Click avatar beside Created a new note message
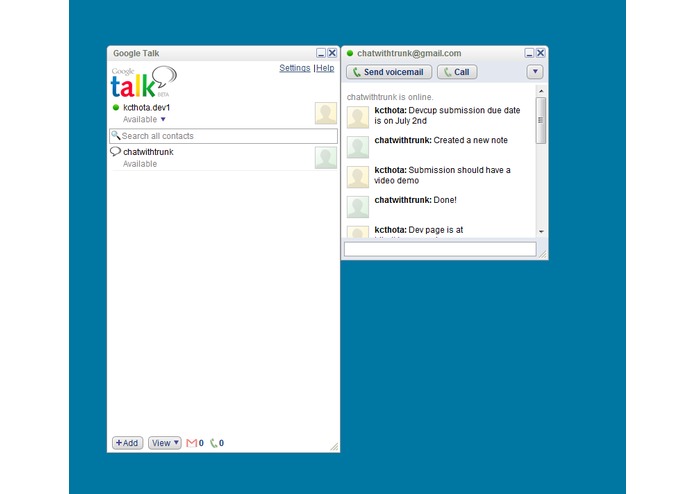The width and height of the screenshot is (695, 494). 358,147
